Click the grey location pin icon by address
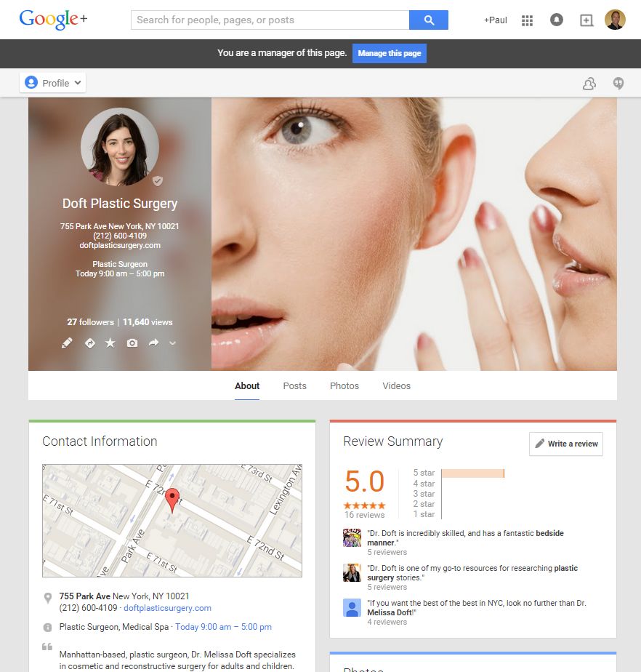 [x=48, y=597]
